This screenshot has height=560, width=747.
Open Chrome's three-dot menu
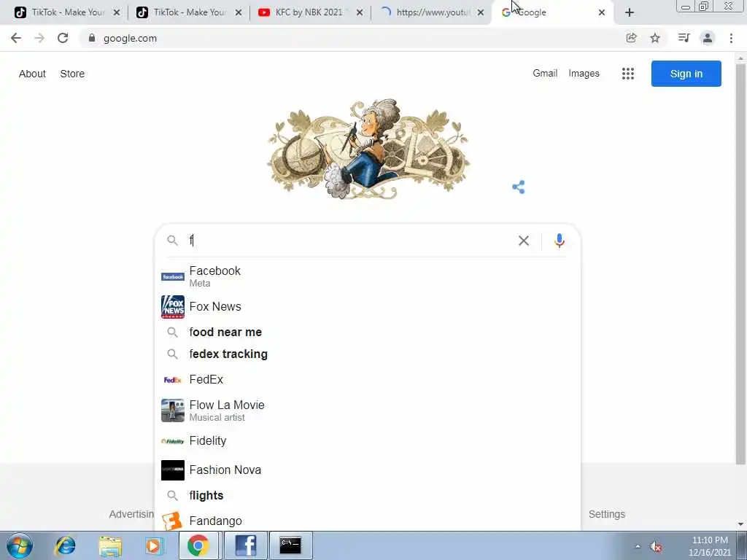[731, 38]
